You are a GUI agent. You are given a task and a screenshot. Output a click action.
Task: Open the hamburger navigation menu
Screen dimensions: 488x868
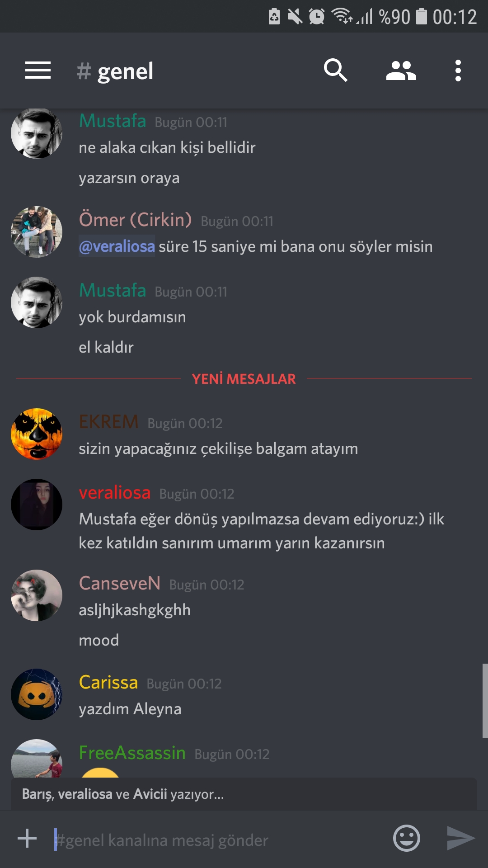point(38,71)
